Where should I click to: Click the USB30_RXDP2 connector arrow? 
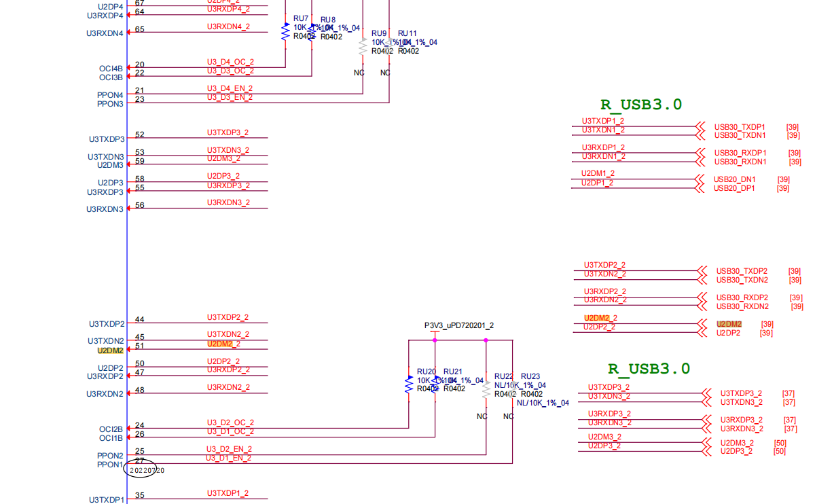pyautogui.click(x=703, y=298)
